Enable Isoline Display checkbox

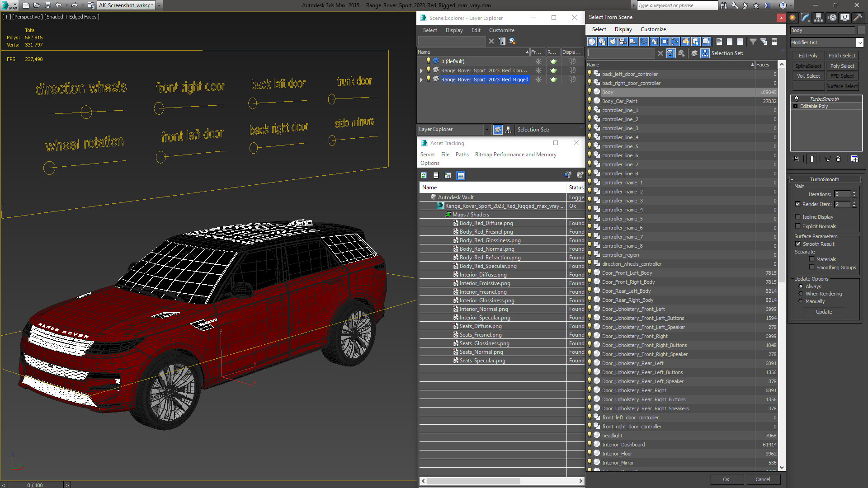pos(798,217)
